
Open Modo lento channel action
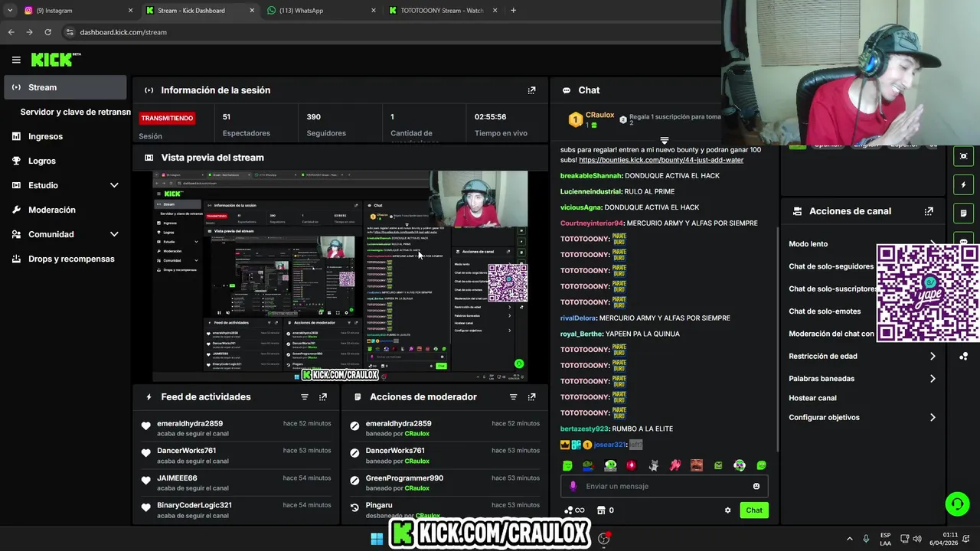tap(808, 244)
